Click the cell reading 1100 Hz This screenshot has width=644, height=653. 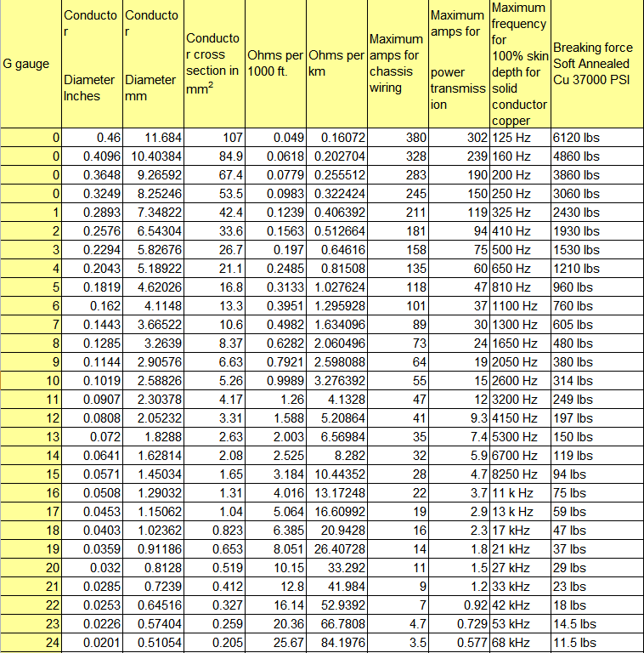tap(520, 306)
